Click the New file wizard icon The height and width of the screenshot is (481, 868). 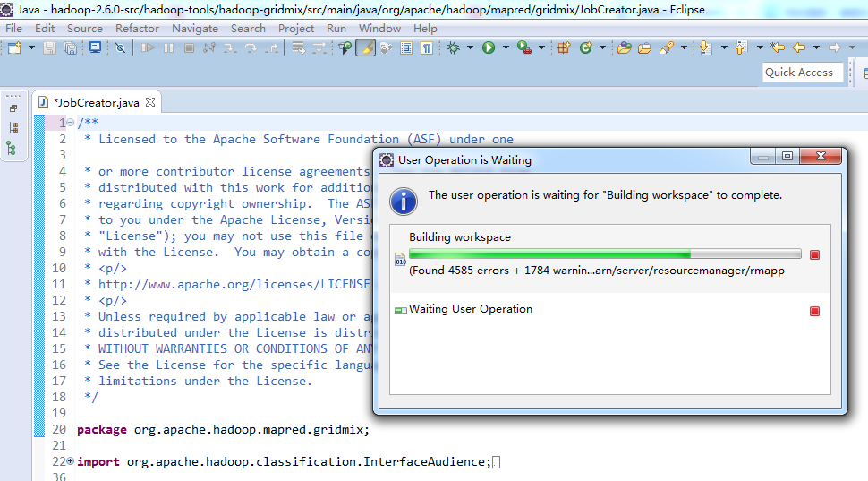pyautogui.click(x=15, y=48)
